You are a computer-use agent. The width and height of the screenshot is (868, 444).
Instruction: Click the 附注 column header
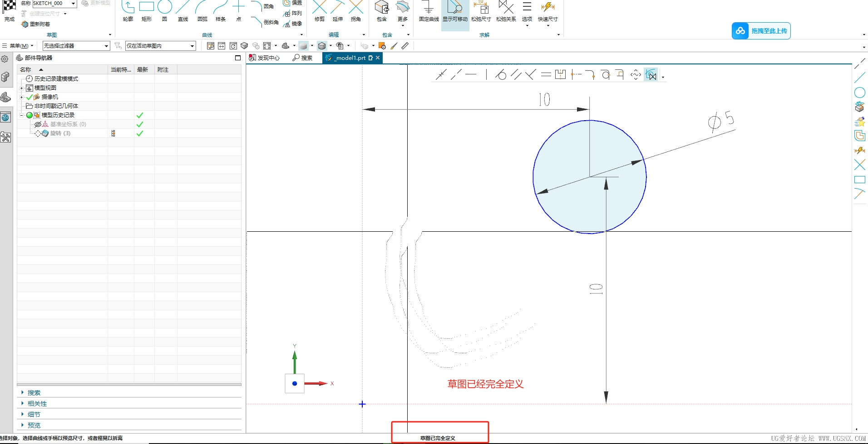[166, 70]
